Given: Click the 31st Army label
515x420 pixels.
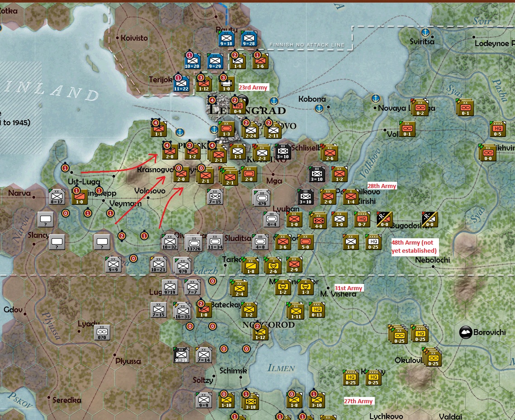Looking at the screenshot, I should (348, 288).
